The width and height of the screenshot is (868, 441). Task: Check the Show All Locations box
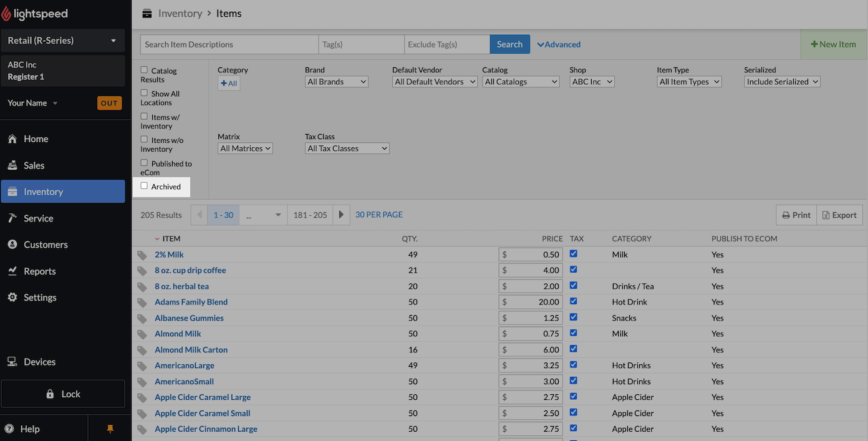click(x=144, y=93)
